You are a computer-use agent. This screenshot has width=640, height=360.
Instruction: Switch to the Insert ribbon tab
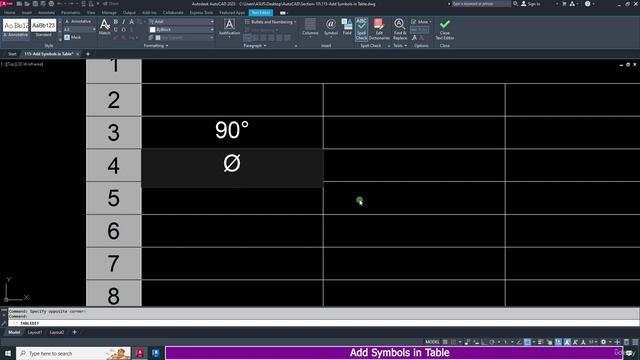tap(27, 13)
